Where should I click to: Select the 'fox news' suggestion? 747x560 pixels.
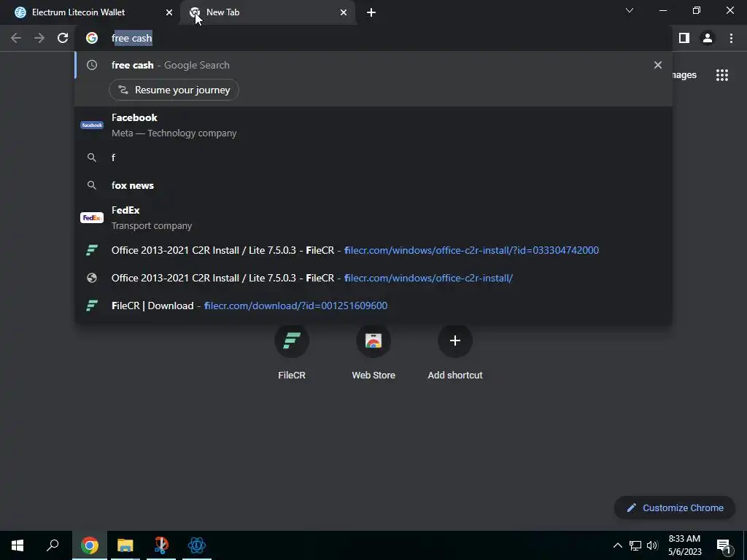click(x=373, y=185)
